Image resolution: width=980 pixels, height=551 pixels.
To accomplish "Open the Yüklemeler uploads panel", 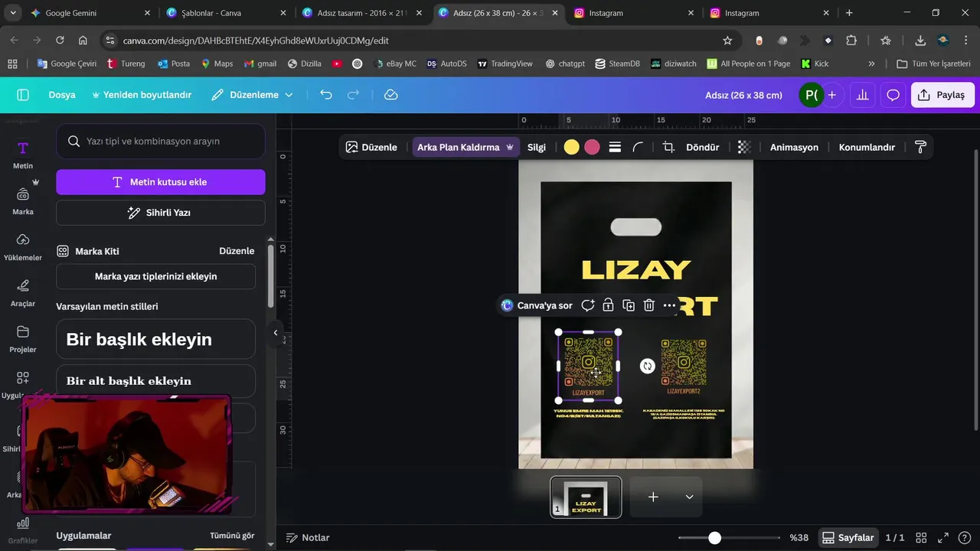I will coord(23,247).
